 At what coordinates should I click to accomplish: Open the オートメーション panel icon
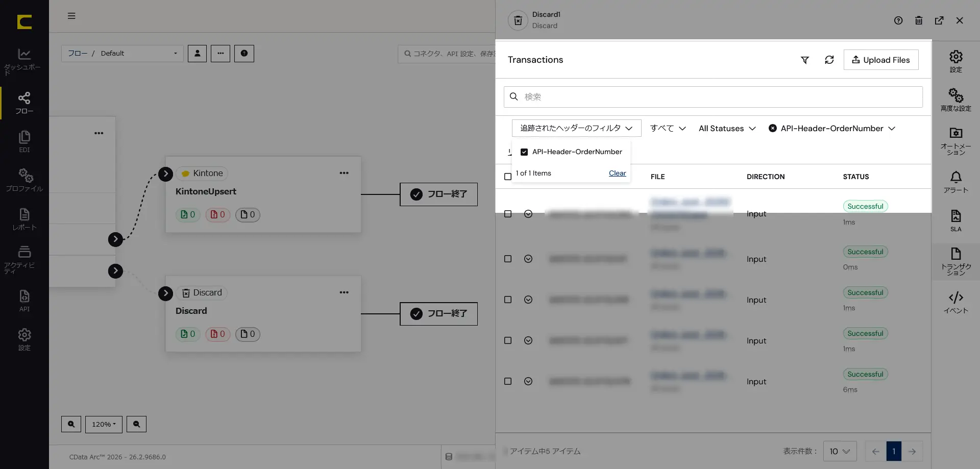pyautogui.click(x=955, y=141)
